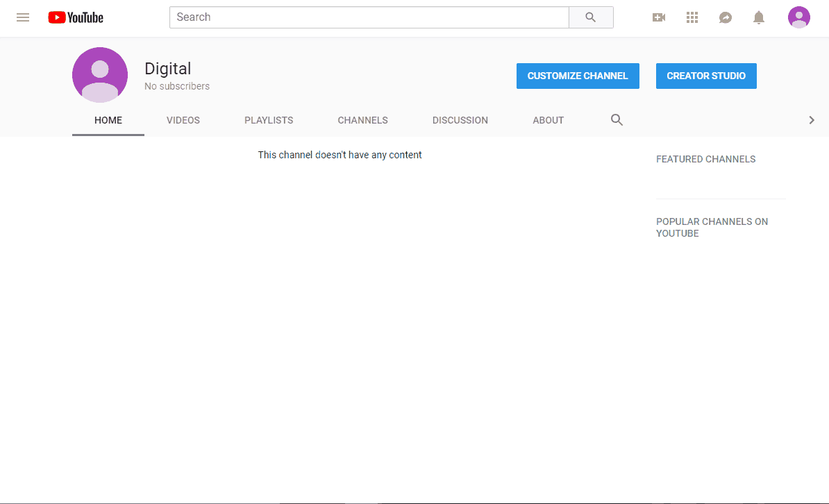The width and height of the screenshot is (829, 504).
Task: Open account menu via top-right avatar
Action: point(799,17)
